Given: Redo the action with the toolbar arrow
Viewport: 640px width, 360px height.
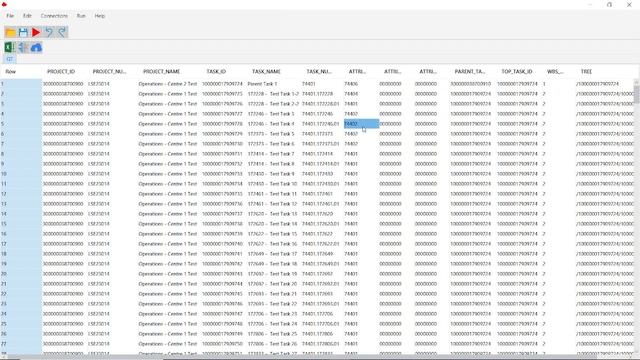Looking at the screenshot, I should (x=62, y=32).
